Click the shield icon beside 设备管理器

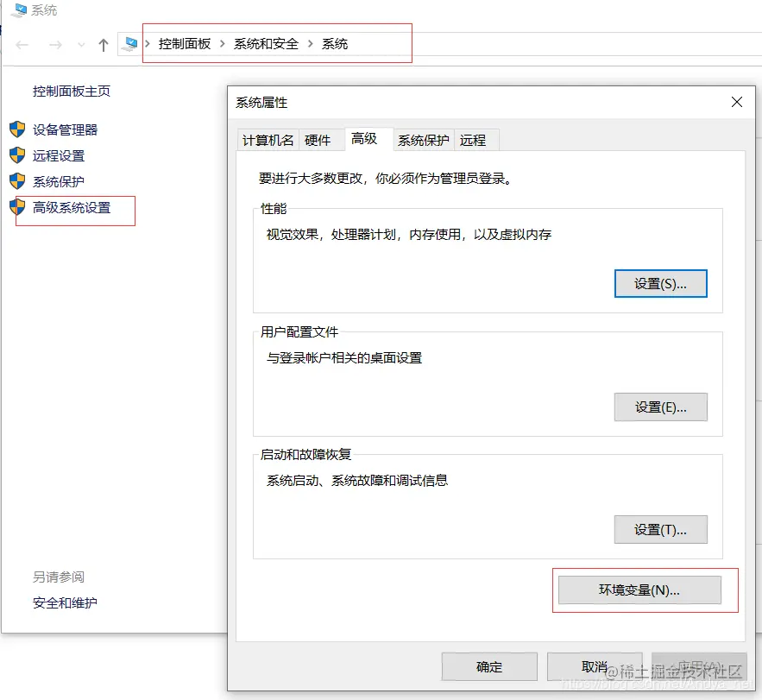point(19,128)
